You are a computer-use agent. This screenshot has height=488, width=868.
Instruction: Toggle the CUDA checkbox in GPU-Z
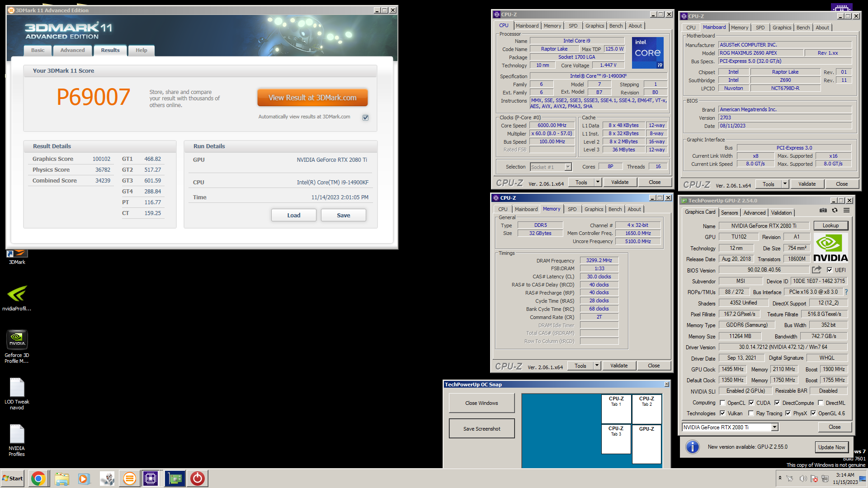point(751,403)
